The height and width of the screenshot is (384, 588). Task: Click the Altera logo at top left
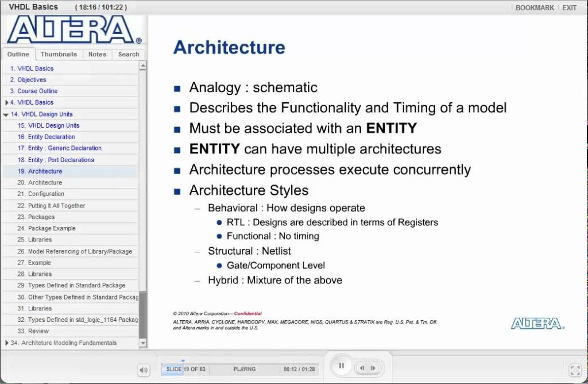pos(74,30)
